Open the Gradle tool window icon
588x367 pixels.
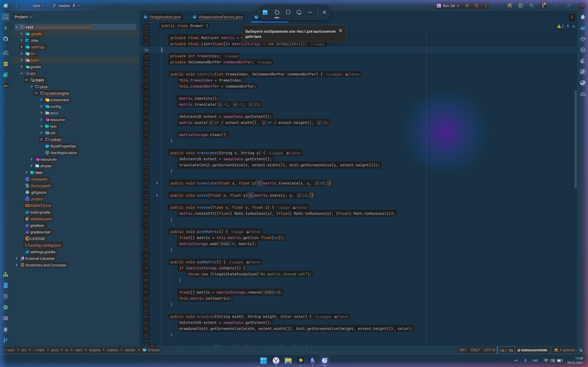pyautogui.click(x=583, y=28)
